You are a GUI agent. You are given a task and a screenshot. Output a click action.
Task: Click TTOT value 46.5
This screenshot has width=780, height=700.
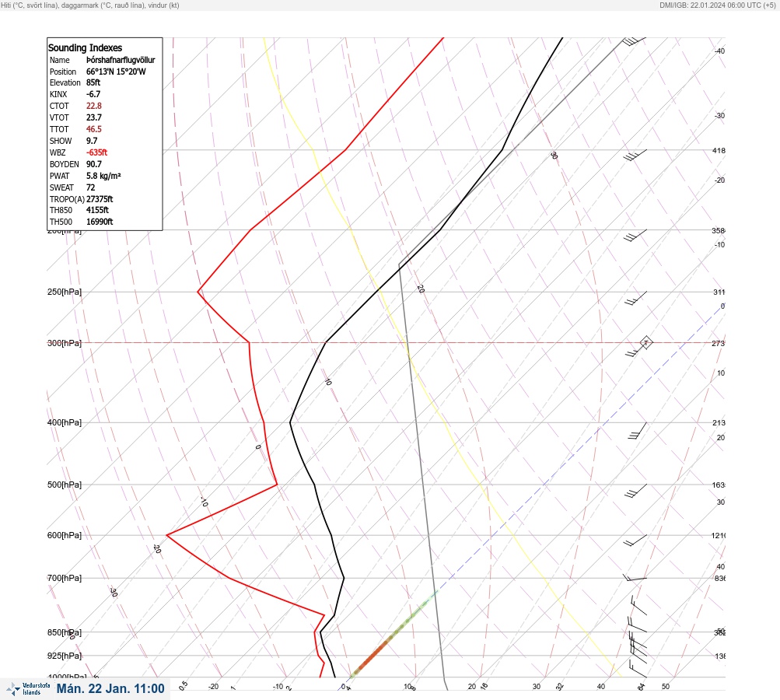pyautogui.click(x=94, y=129)
